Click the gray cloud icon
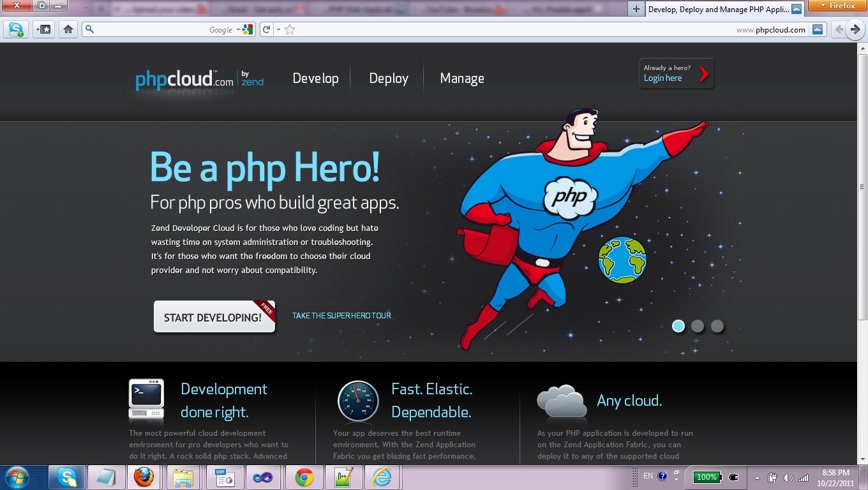The width and height of the screenshot is (868, 490). point(562,401)
